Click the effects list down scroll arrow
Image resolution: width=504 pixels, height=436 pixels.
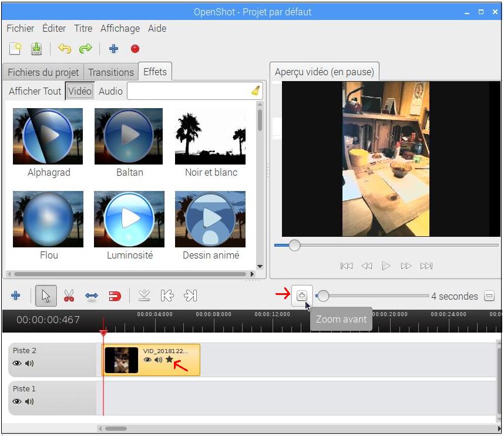tap(260, 267)
